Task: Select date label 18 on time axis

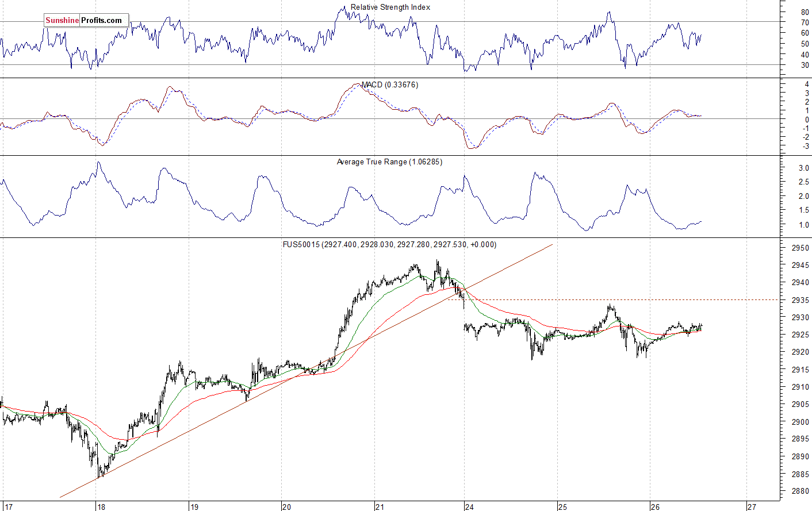Action: point(101,507)
